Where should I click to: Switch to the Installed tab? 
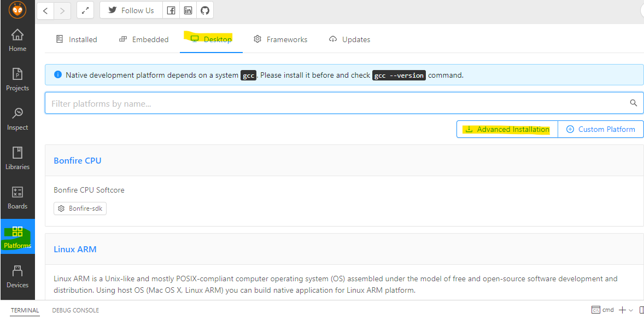click(77, 39)
